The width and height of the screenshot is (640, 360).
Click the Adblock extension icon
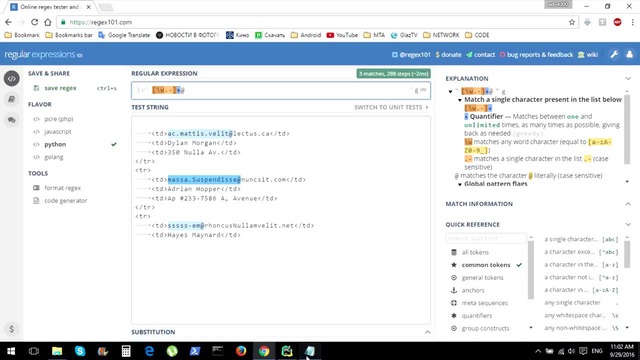(617, 22)
